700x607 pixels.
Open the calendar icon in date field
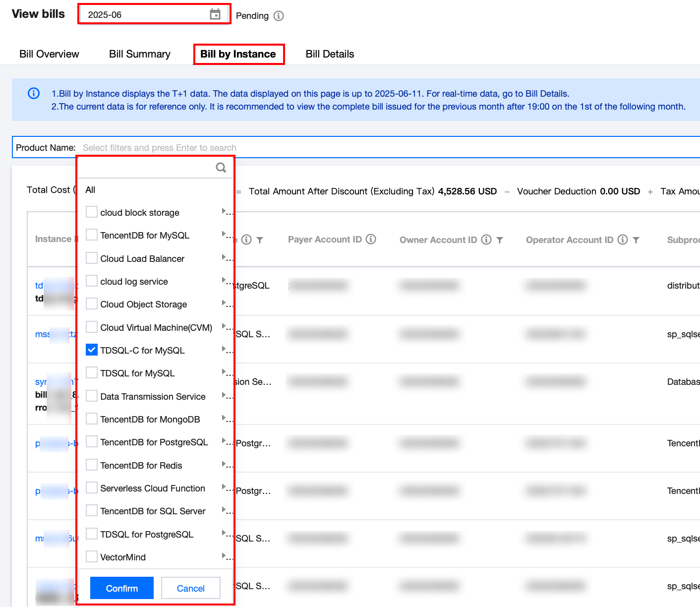tap(215, 14)
